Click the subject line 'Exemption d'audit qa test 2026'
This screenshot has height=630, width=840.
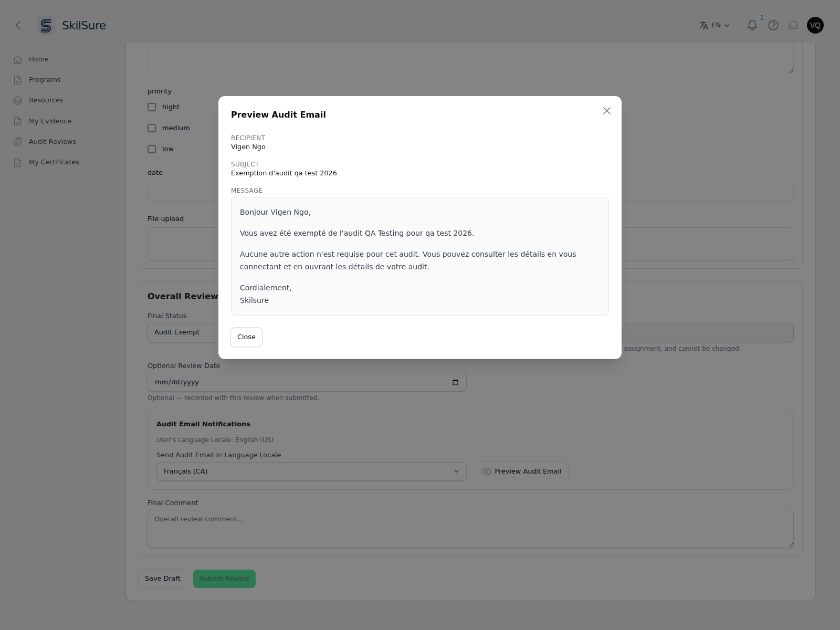point(284,173)
